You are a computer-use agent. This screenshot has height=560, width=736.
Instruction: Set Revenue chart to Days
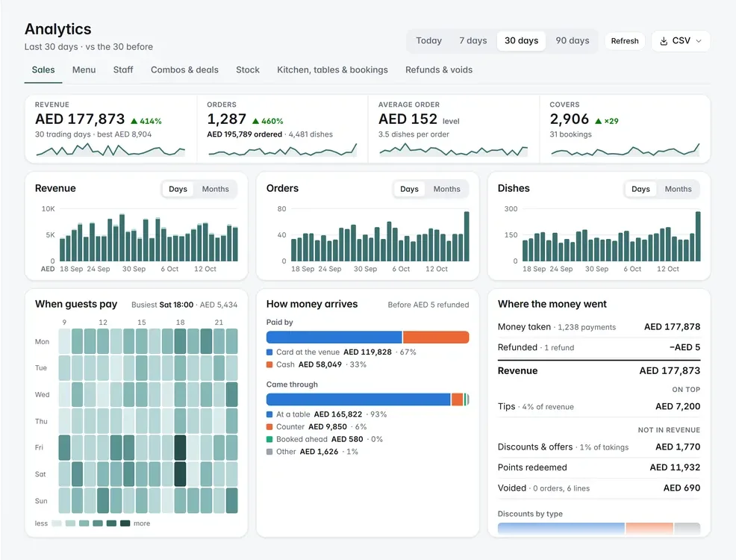[178, 189]
